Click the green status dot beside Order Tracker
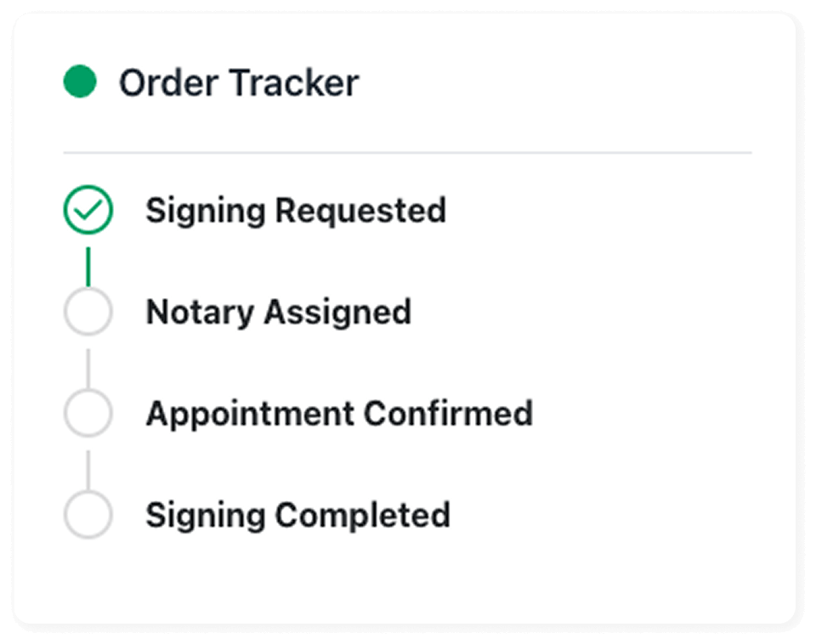The width and height of the screenshot is (816, 644). [x=80, y=82]
